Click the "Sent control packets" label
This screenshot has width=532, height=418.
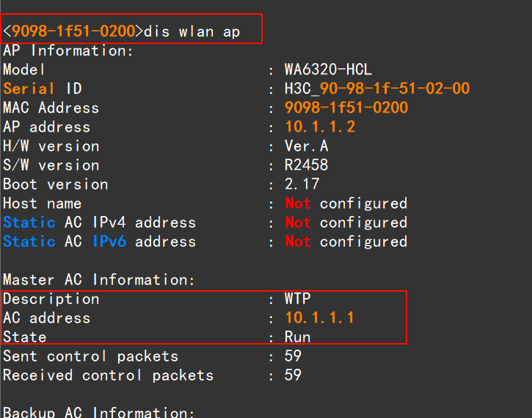tap(90, 356)
